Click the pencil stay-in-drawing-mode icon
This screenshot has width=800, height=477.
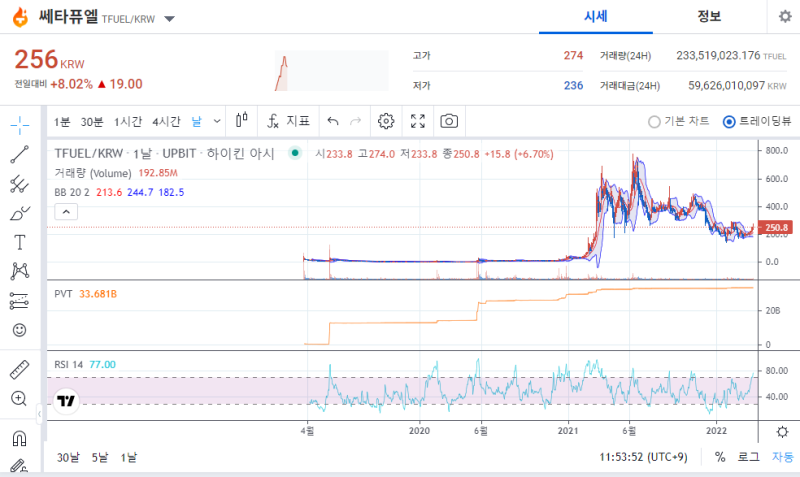coord(19,466)
